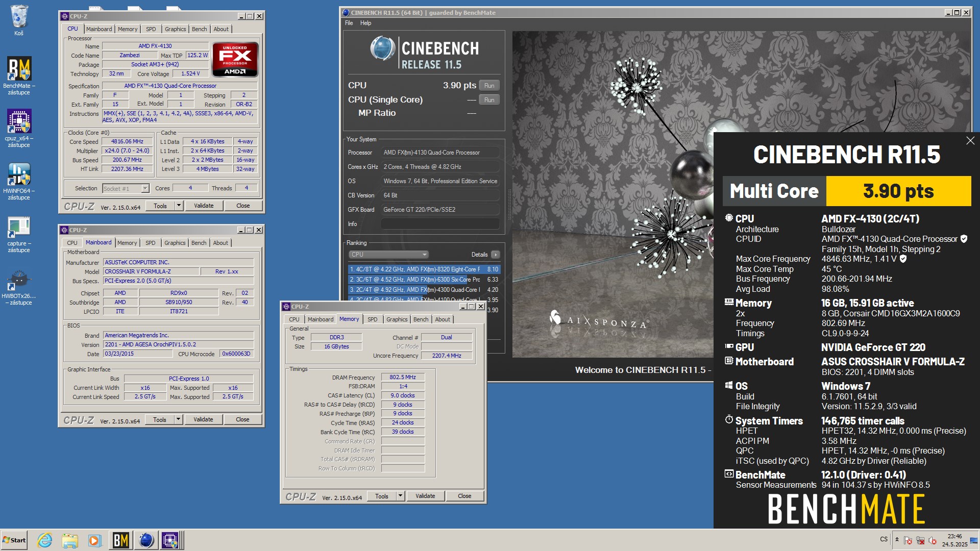Click the OS Windows logo icon in BenchMate
Image resolution: width=980 pixels, height=551 pixels.
[x=729, y=385]
